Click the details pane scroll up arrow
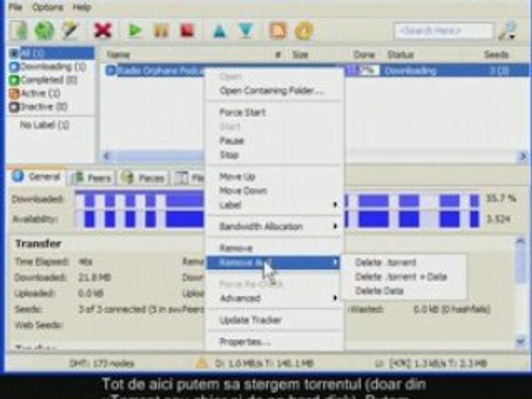The height and width of the screenshot is (399, 532). point(520,242)
